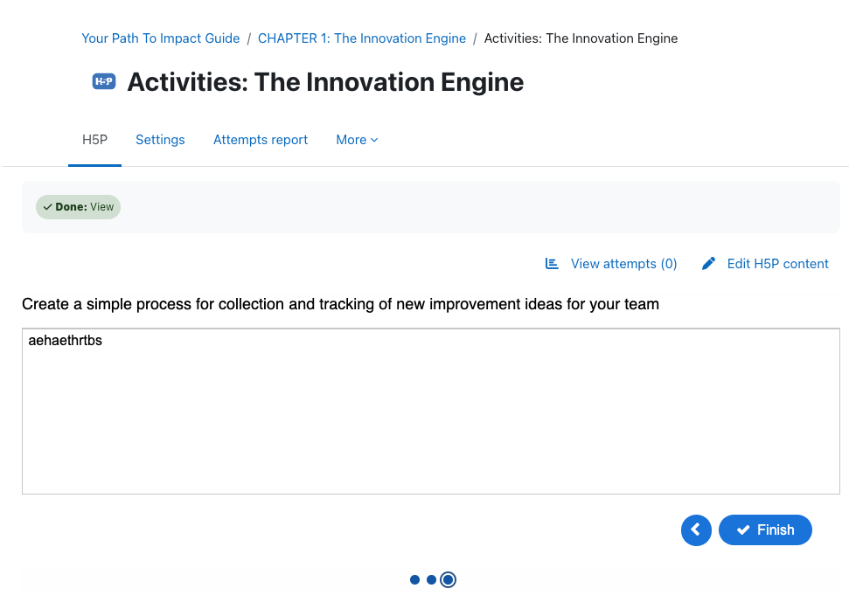
Task: Open Your Path To Impact Guide breadcrumb
Action: (x=161, y=38)
